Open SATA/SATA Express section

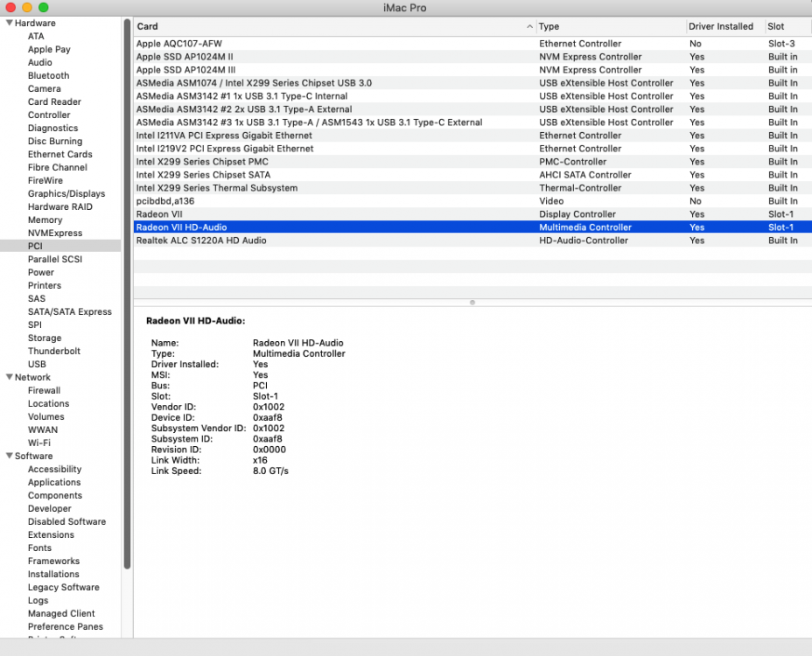pos(69,311)
